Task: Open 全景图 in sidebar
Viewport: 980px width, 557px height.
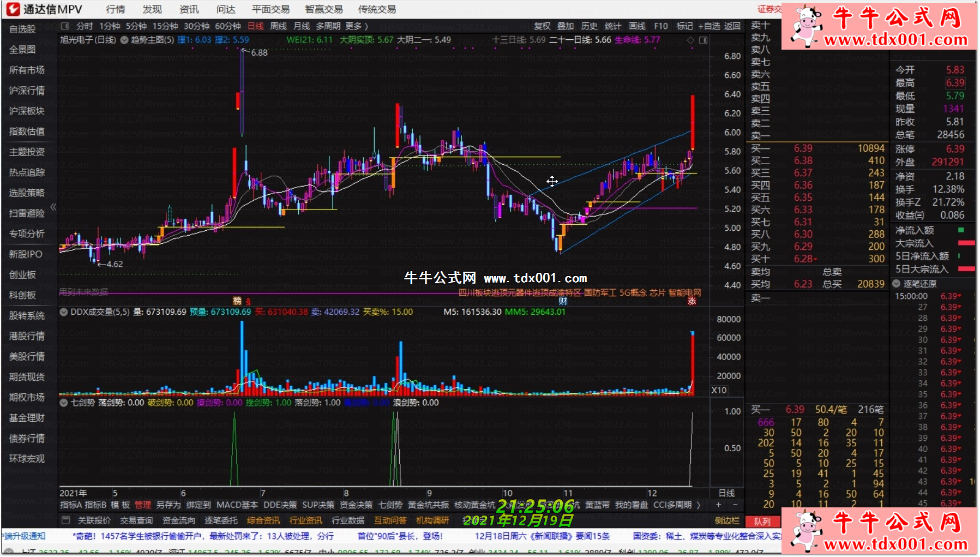Action: [x=22, y=49]
